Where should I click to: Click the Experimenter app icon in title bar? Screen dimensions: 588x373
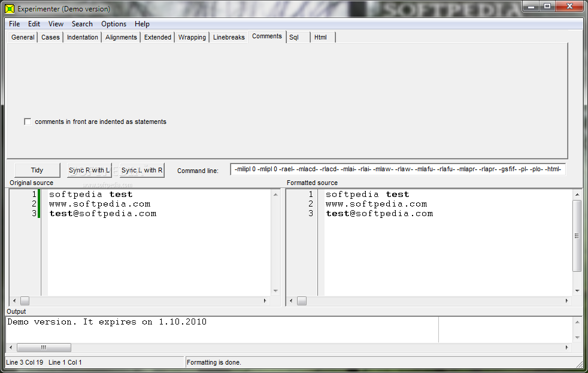pos(10,8)
